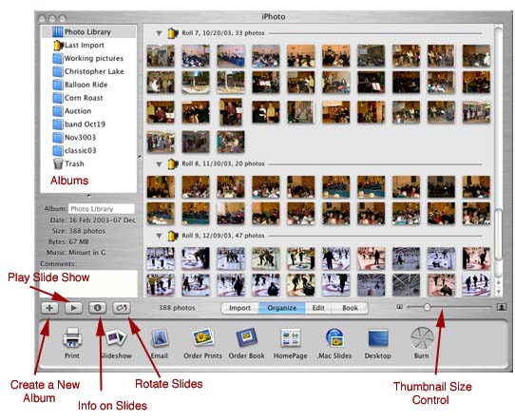515x420 pixels.
Task: Click the Burn disc icon
Action: pos(422,338)
